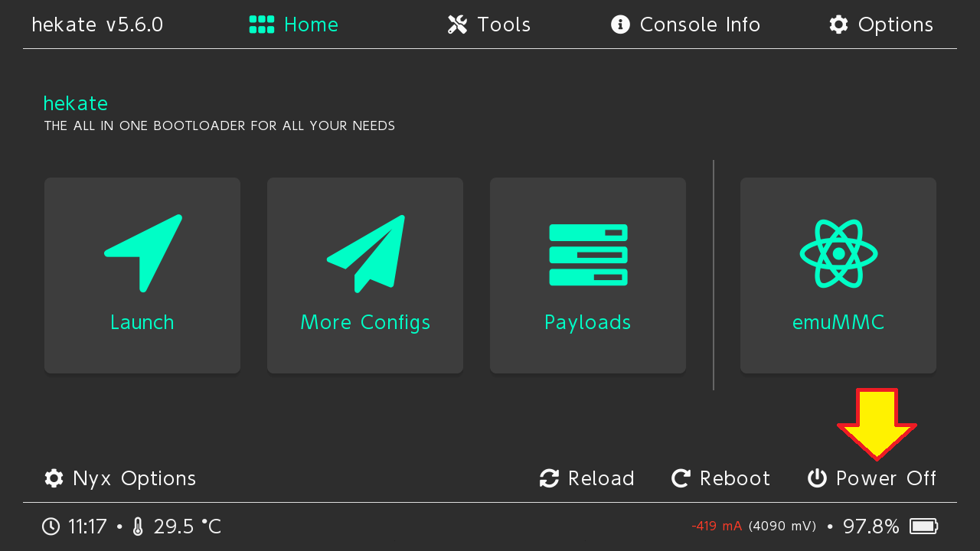The height and width of the screenshot is (551, 980).
Task: Click the Reload sync arrows icon
Action: (549, 478)
